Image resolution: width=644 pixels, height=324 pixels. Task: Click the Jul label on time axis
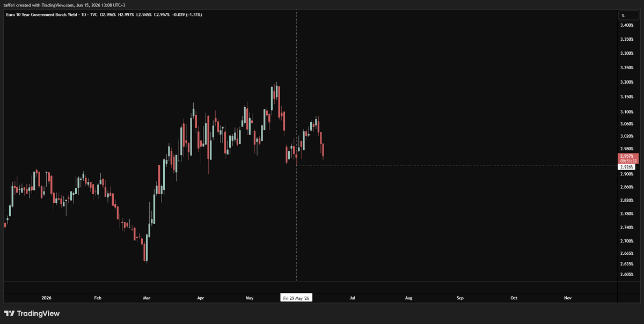pyautogui.click(x=353, y=297)
